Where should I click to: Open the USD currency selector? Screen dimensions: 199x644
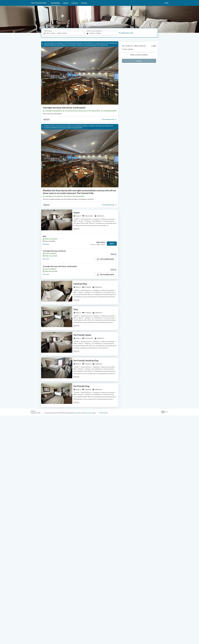[166, 3]
